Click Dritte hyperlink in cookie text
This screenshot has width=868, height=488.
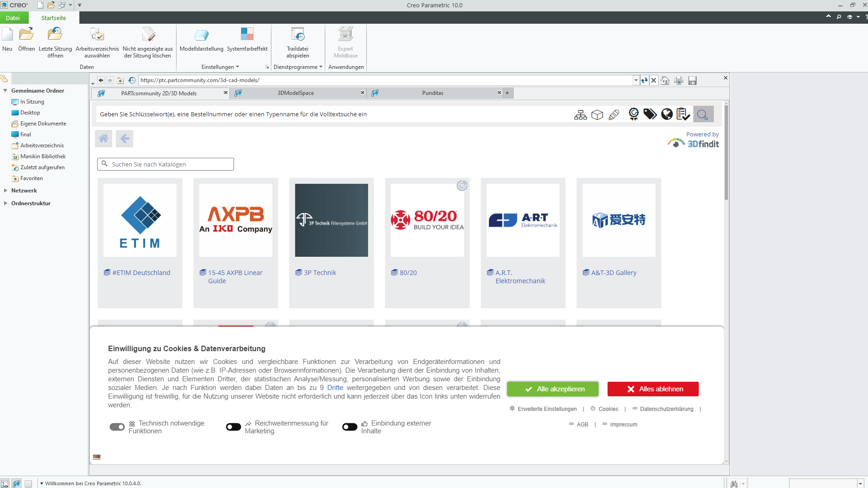tap(335, 388)
